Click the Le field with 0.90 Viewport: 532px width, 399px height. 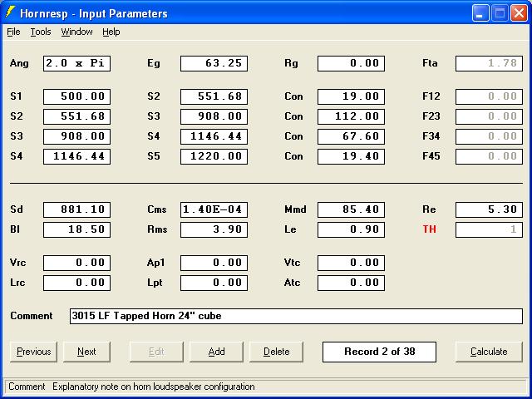point(351,229)
